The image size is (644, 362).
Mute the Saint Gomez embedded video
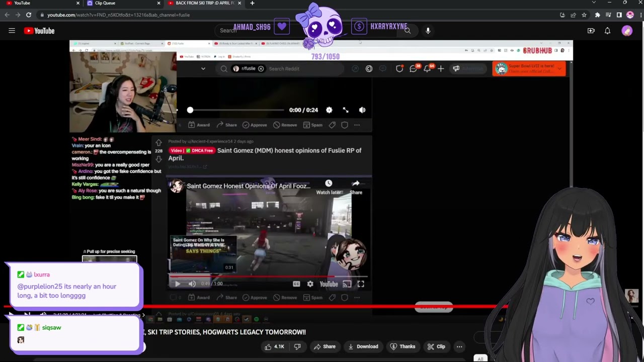click(x=192, y=284)
